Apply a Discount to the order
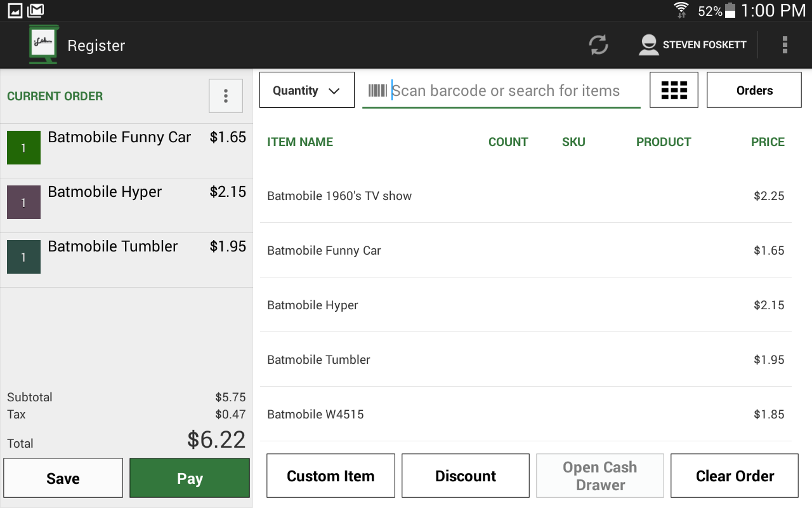This screenshot has width=812, height=508. click(x=466, y=476)
